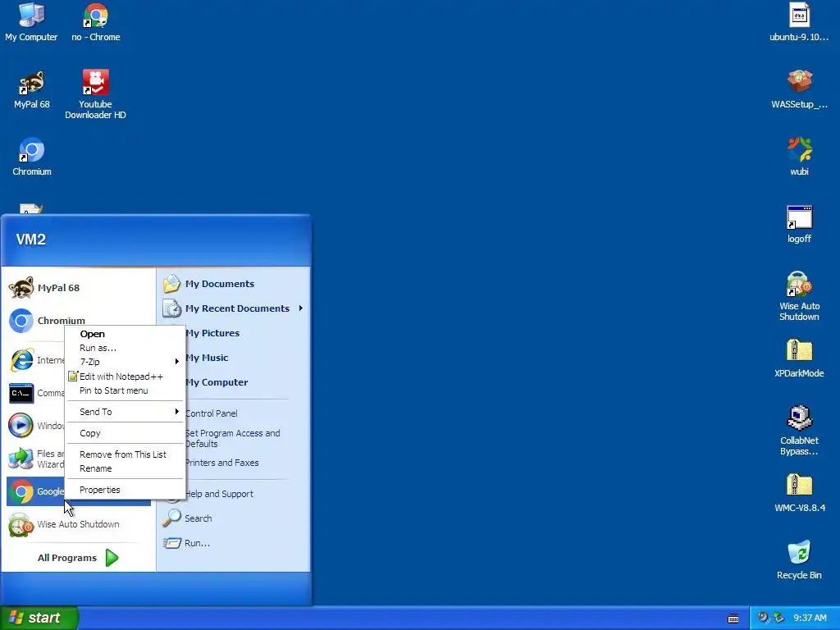Select Wise Auto Shutdown desktop icon
The height and width of the screenshot is (630, 840).
click(x=799, y=296)
